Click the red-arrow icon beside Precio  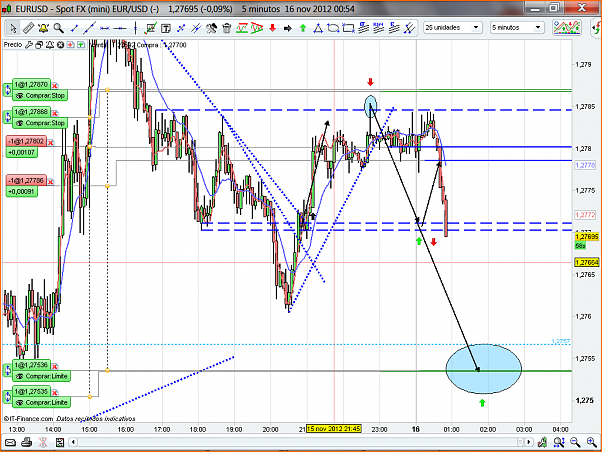(x=71, y=45)
